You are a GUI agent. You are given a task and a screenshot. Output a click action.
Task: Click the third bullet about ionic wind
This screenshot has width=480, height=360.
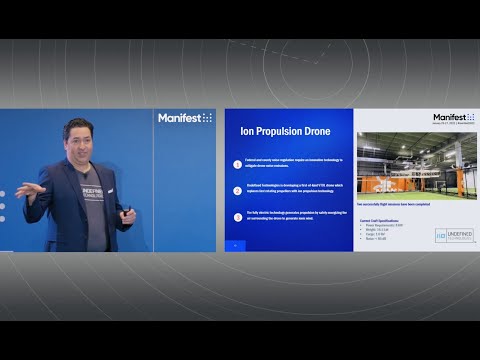(297, 215)
